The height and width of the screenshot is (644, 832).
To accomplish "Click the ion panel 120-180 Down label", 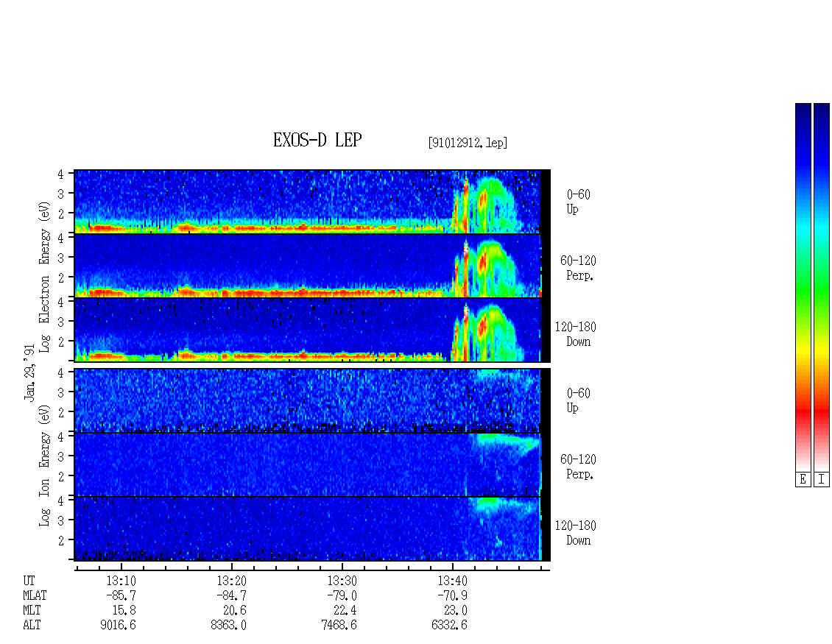I will (576, 533).
